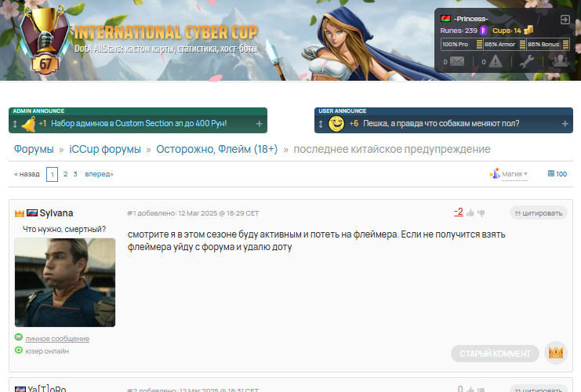Screen dimensions: 581x392
Task: Expand the User Announce with plus button
Action: [565, 124]
